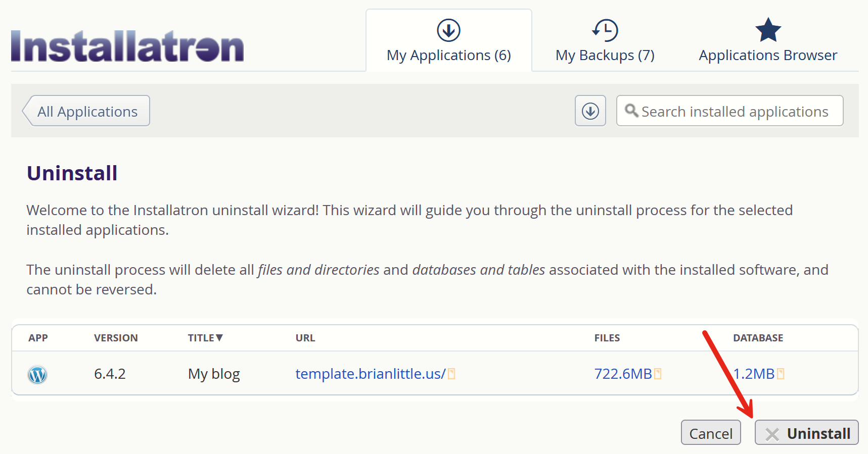Switch to My Backups (7) tab

click(605, 55)
